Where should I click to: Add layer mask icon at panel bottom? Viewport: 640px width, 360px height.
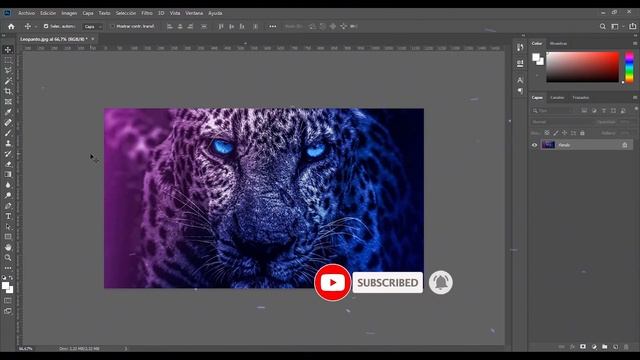(583, 347)
